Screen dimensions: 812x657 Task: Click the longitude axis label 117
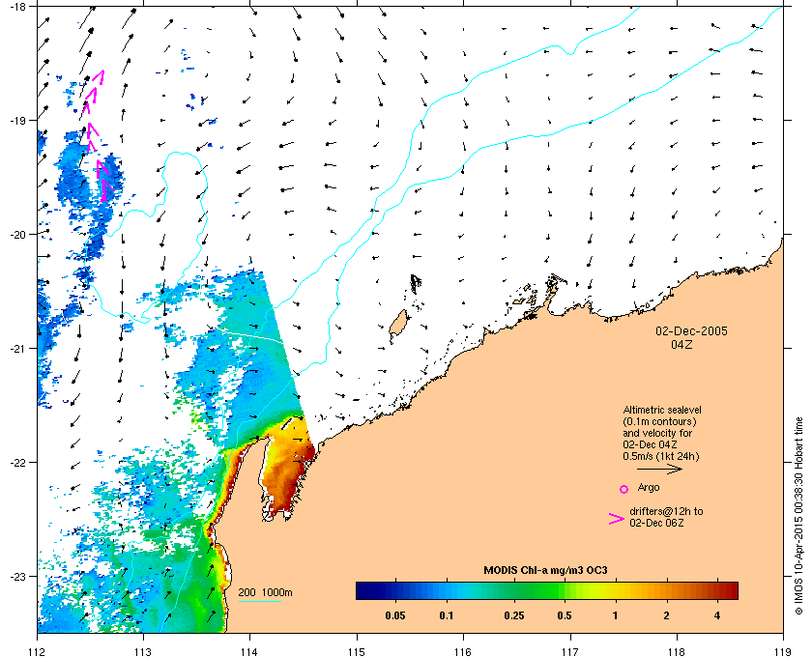(570, 651)
